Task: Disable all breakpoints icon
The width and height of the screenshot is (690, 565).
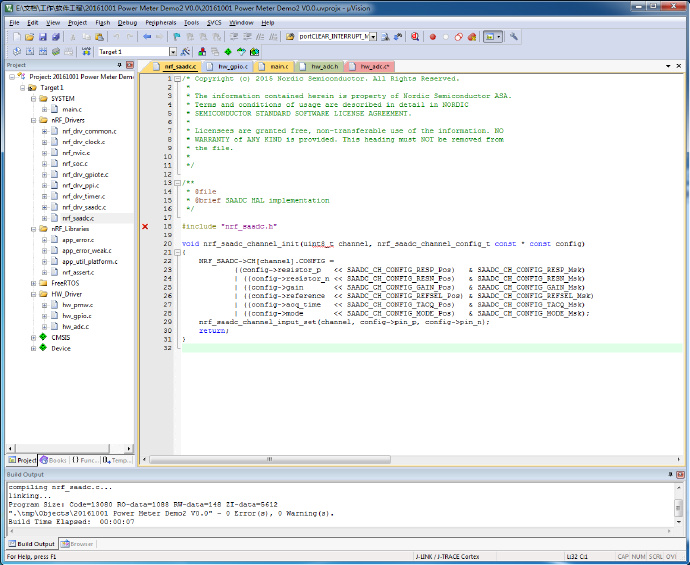Action: tap(459, 37)
